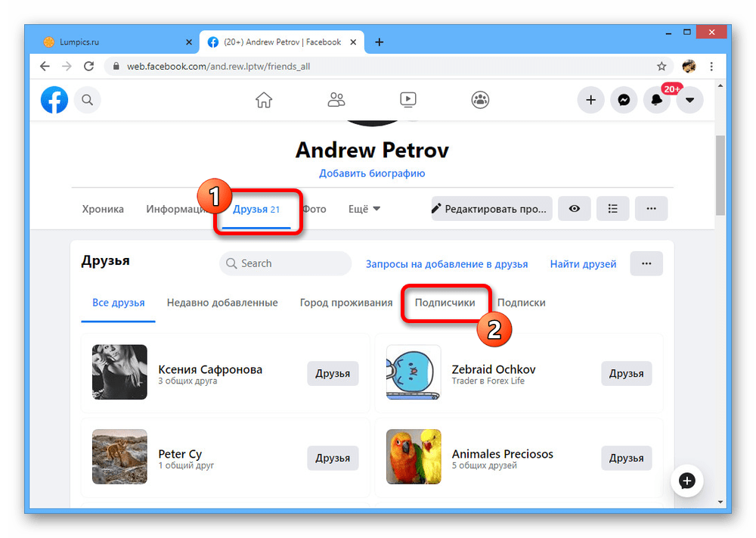Select the Подписчики tab

click(445, 303)
